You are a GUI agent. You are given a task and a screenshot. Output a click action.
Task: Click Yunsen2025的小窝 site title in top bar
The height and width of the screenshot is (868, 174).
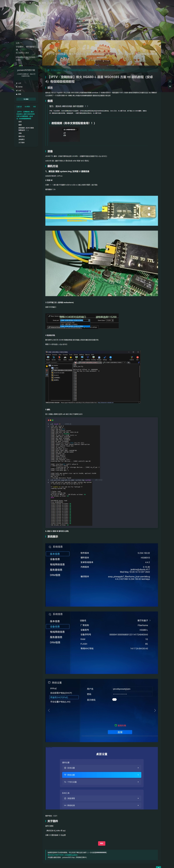point(20,3)
